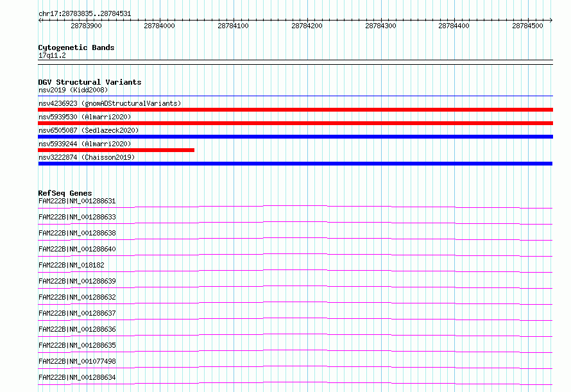Screen dimensions: 571x392
Task: Click the blue nsv6505087 variant bar
Action: (295, 137)
